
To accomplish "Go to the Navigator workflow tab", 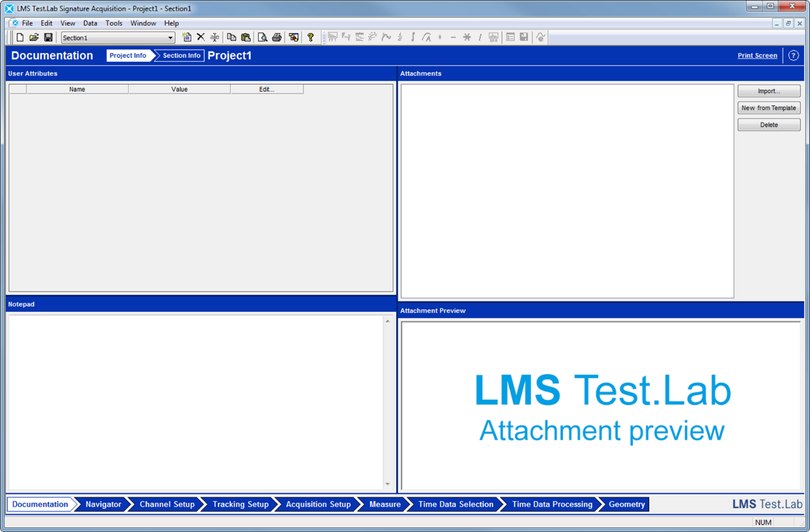I will click(x=103, y=504).
